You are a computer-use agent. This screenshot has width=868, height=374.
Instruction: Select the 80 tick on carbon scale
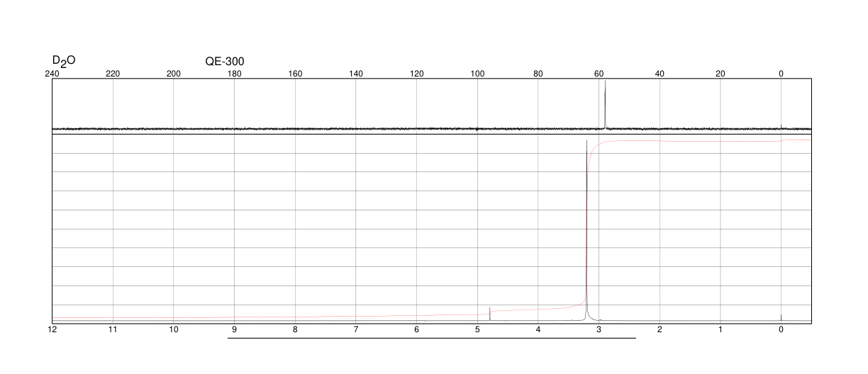538,74
